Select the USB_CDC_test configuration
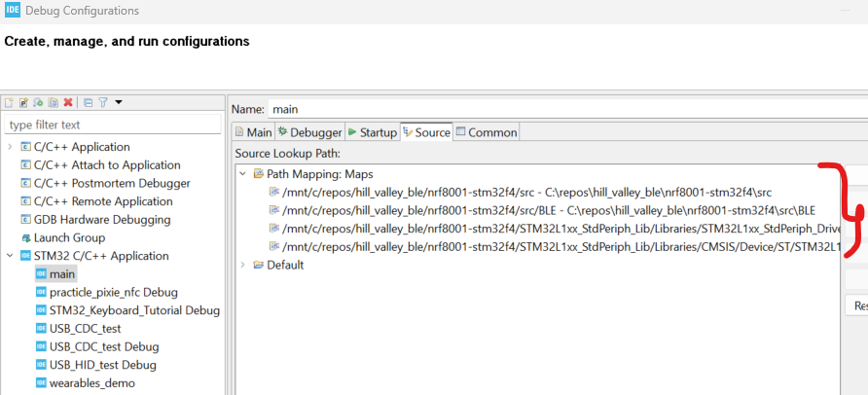868x395 pixels. pos(85,329)
